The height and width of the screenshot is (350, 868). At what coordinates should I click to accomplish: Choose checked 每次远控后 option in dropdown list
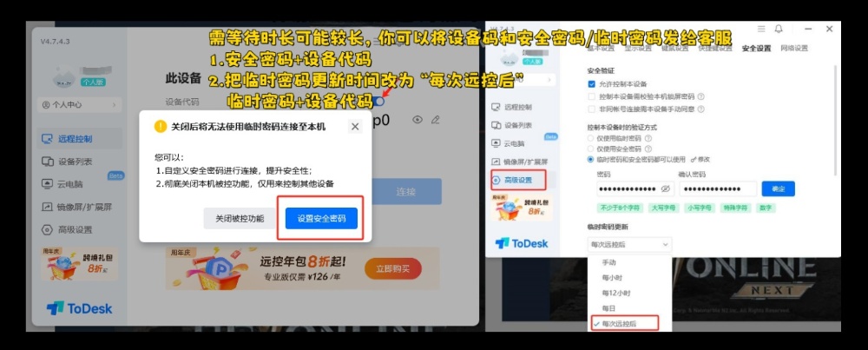624,323
